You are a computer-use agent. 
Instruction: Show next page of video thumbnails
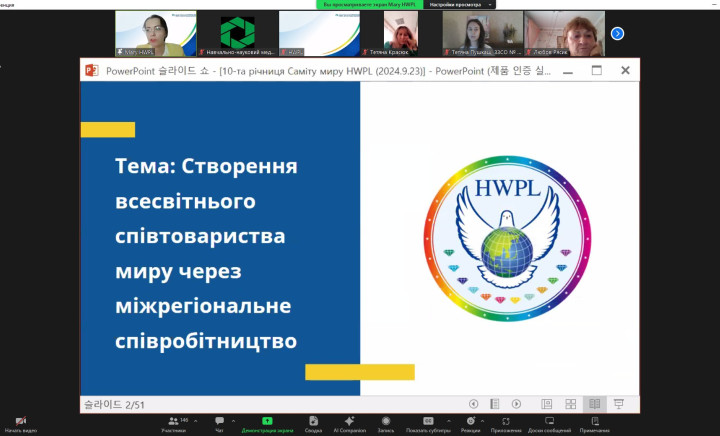(617, 34)
